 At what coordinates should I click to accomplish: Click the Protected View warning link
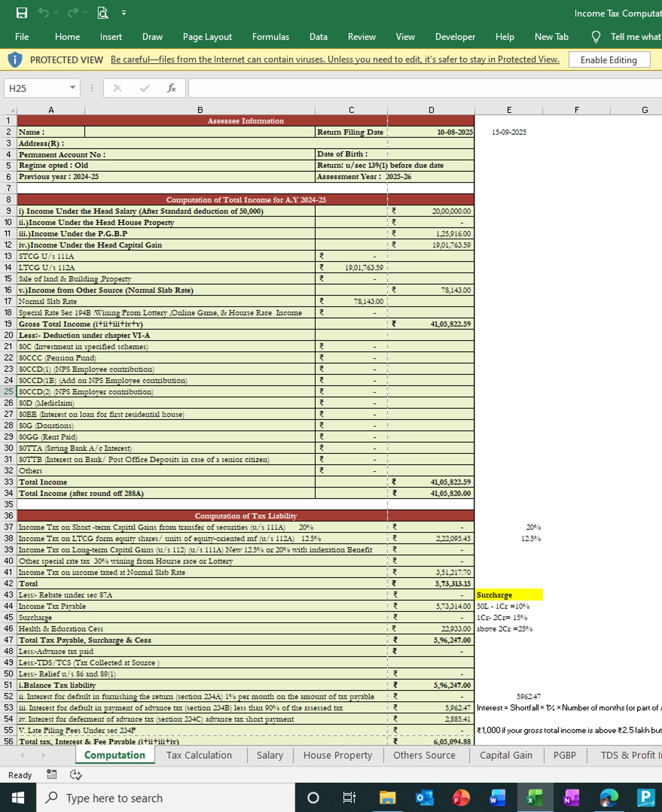coord(334,60)
